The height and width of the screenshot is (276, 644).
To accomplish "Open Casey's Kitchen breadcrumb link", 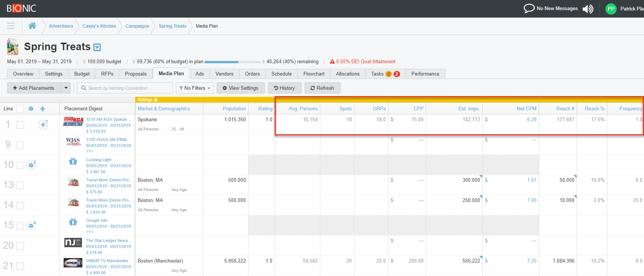I will 99,26.
